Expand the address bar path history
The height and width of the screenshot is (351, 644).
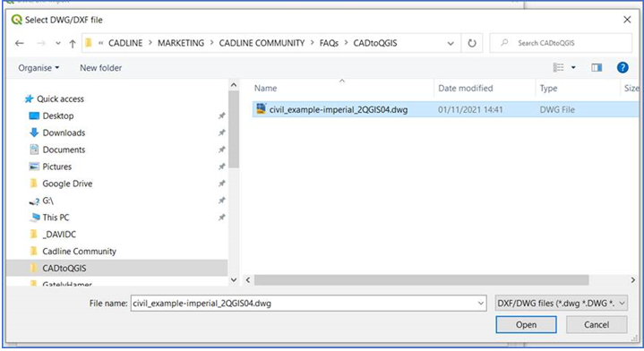pyautogui.click(x=451, y=44)
